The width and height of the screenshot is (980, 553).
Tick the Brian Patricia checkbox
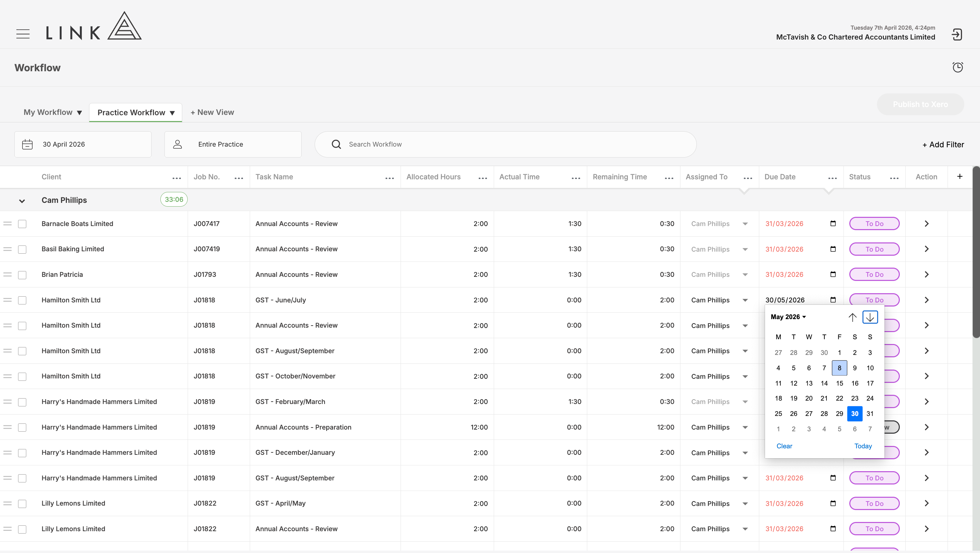(23, 275)
